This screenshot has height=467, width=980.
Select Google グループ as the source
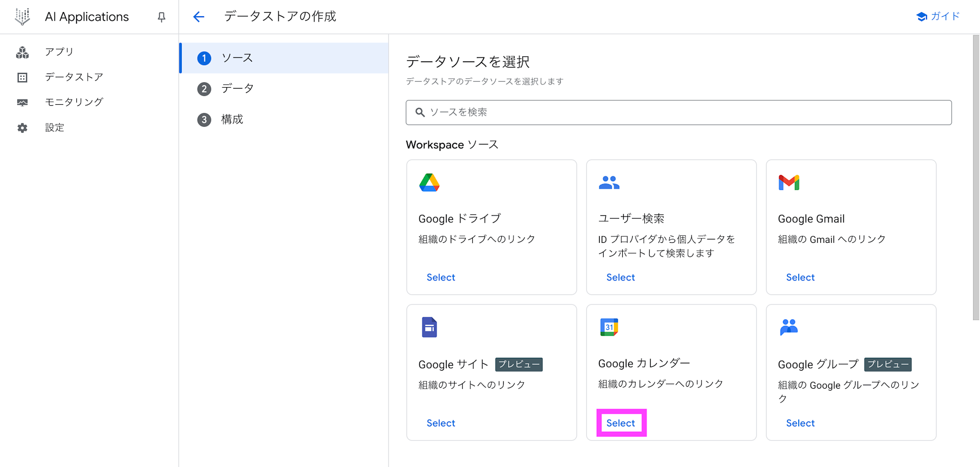coord(800,423)
